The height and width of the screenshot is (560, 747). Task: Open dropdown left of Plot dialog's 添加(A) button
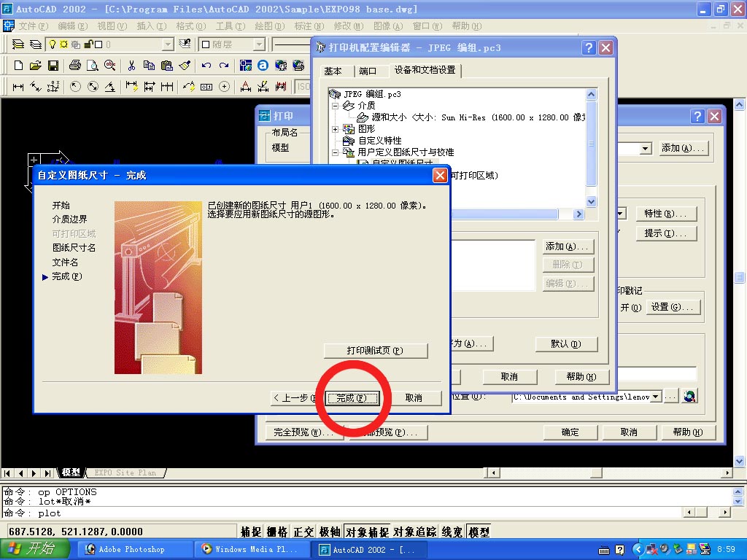[645, 149]
